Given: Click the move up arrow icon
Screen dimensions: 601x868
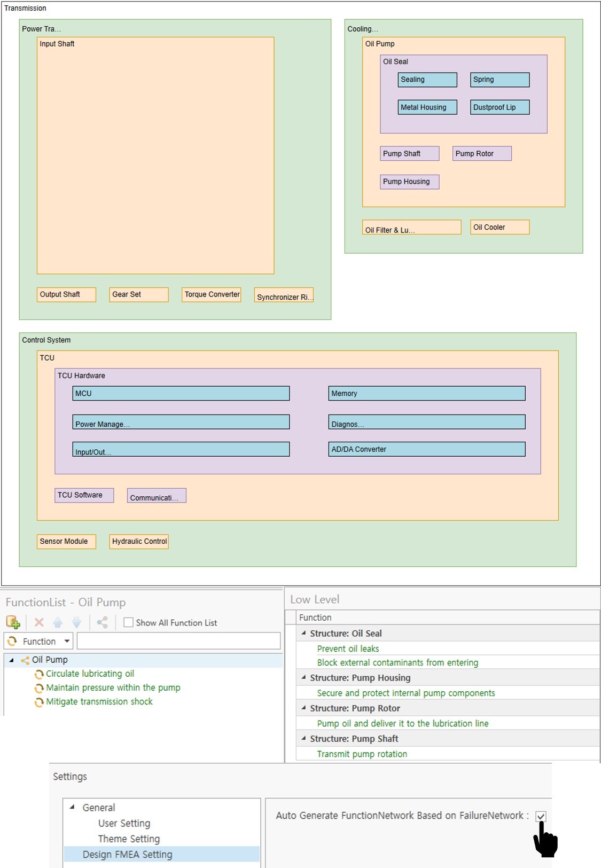Looking at the screenshot, I should click(x=58, y=622).
